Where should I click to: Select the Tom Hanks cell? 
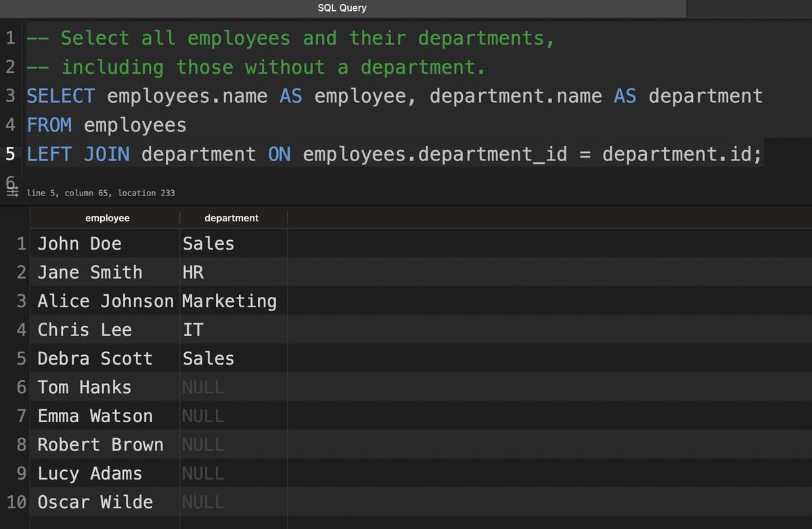[106, 387]
